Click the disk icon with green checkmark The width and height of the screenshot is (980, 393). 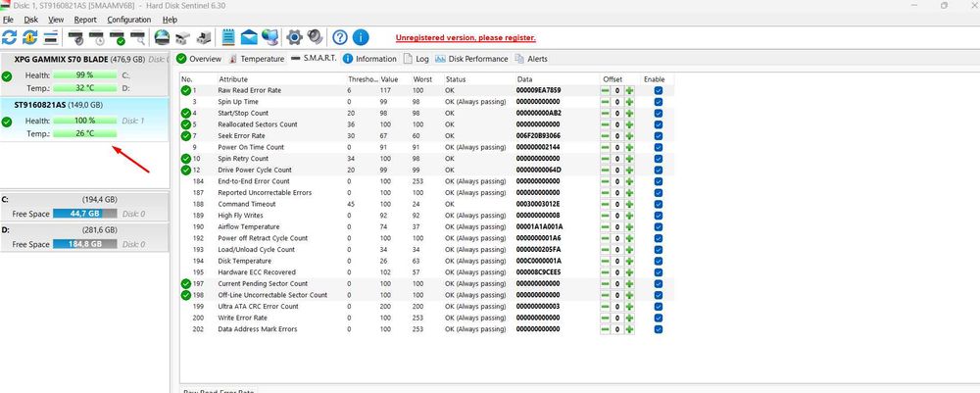click(117, 37)
